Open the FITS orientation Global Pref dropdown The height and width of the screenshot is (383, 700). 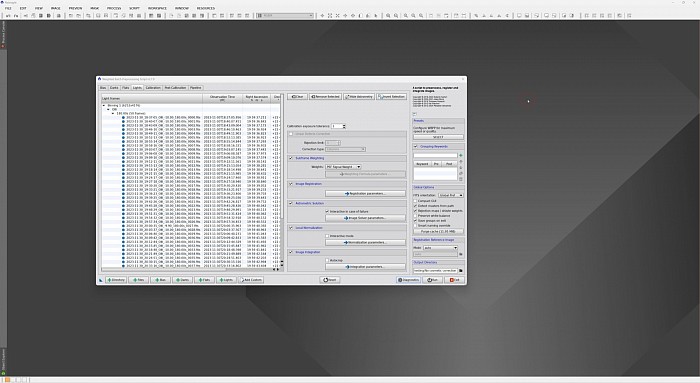tap(451, 195)
